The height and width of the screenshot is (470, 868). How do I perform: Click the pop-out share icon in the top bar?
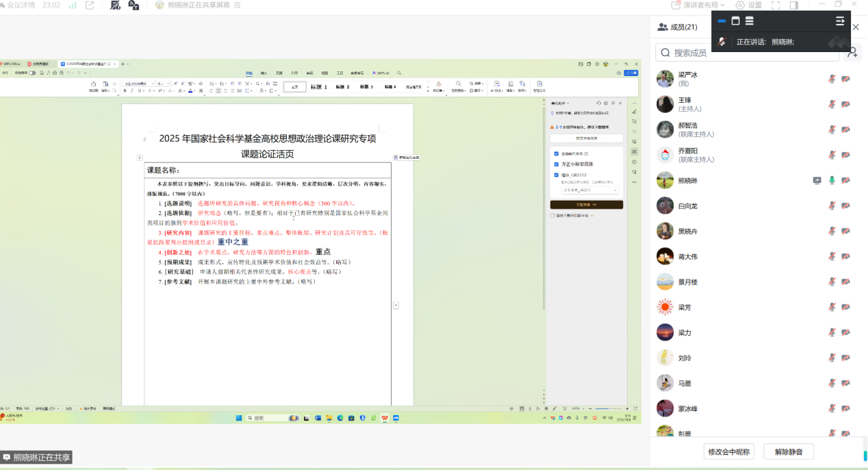[90, 5]
